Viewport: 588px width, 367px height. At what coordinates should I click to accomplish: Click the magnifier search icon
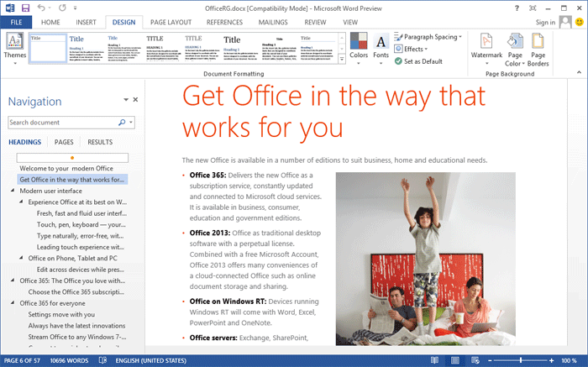pos(122,123)
